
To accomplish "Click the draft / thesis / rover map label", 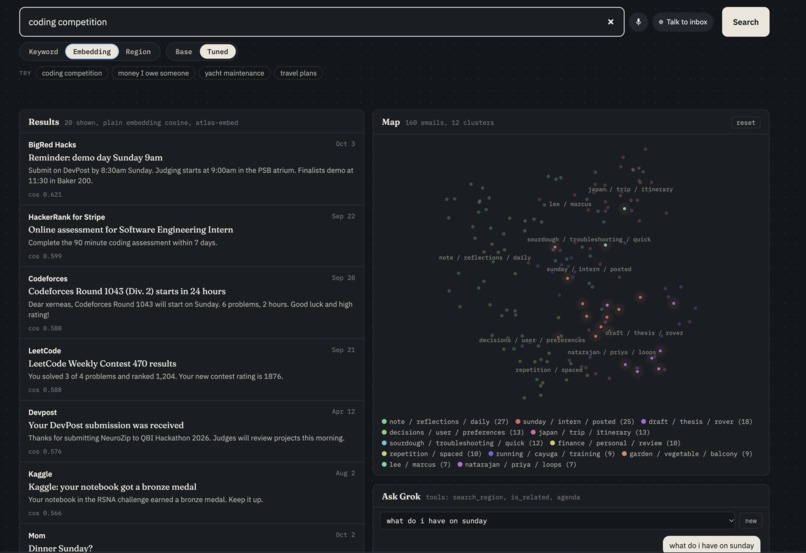I will pyautogui.click(x=644, y=333).
